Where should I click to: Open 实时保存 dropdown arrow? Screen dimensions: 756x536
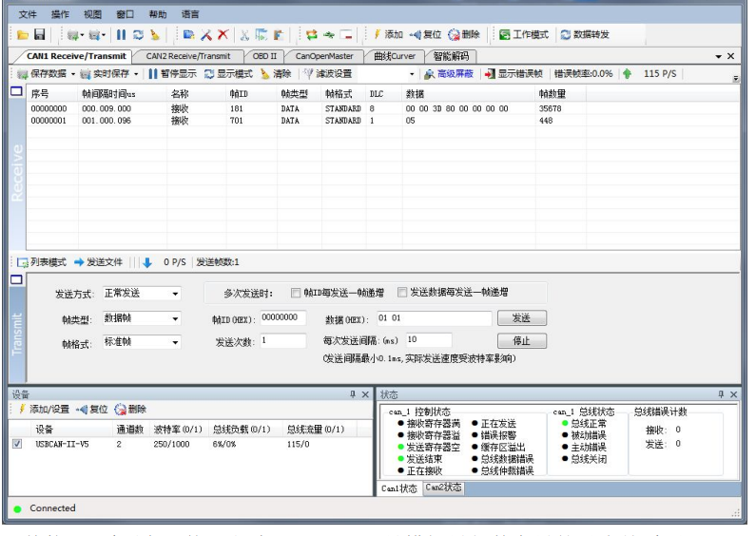(x=136, y=74)
